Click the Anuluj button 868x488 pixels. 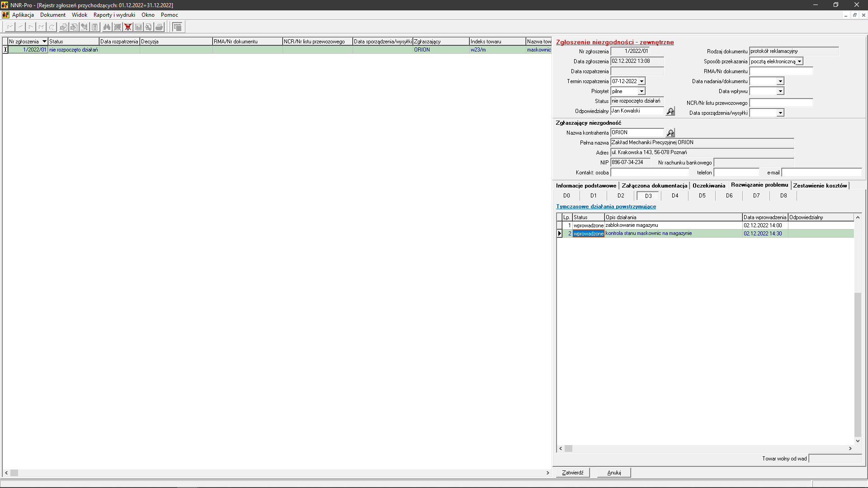coord(614,473)
